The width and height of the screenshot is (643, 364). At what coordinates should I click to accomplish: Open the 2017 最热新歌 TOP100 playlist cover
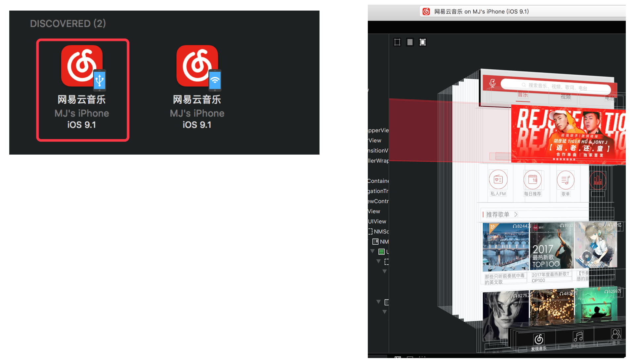(x=552, y=246)
